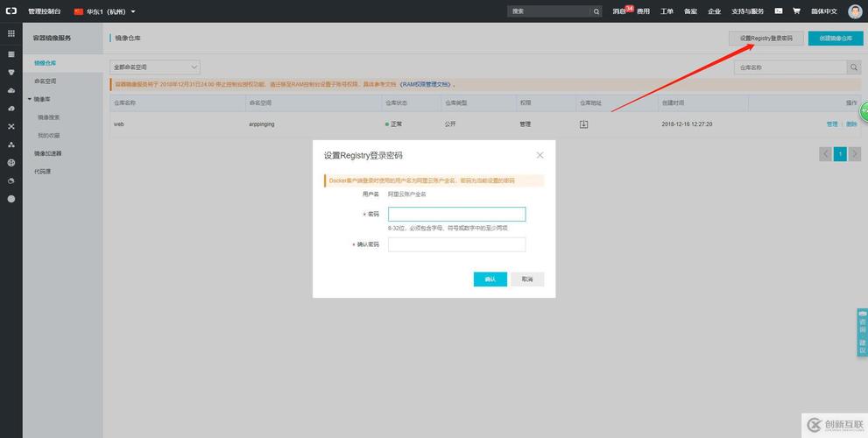This screenshot has height=438, width=868.
Task: Open the shopping cart icon
Action: pos(796,11)
